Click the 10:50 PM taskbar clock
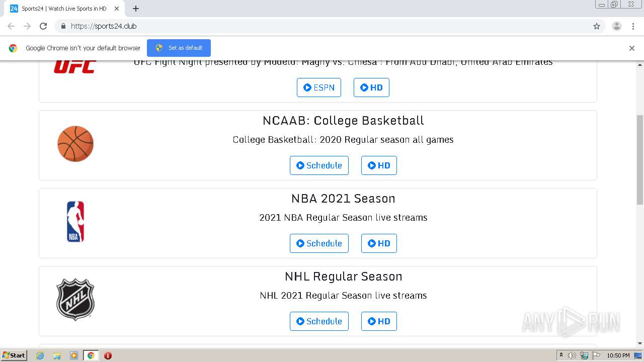644x362 pixels. point(618,355)
